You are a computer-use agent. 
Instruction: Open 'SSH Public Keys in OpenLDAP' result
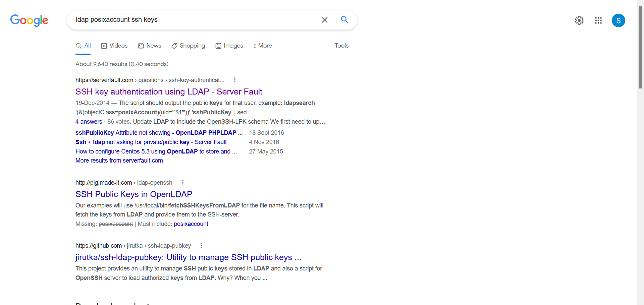pos(134,194)
